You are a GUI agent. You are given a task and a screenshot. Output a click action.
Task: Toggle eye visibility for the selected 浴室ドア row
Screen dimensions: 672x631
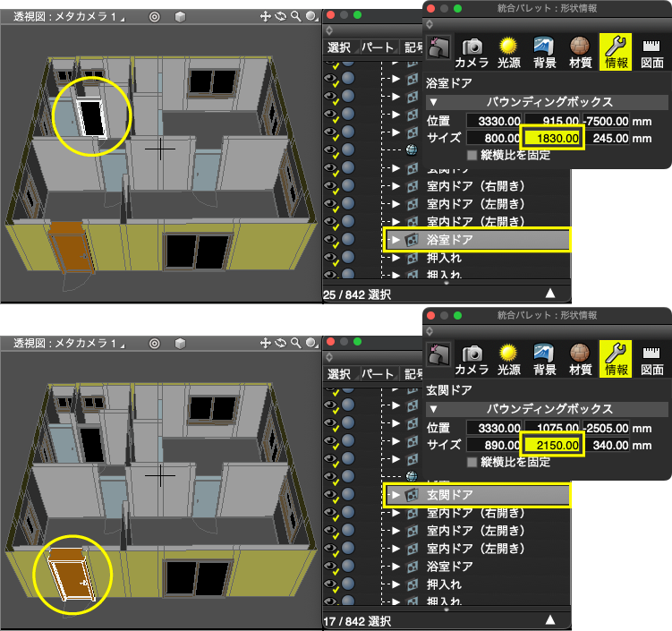tap(330, 239)
